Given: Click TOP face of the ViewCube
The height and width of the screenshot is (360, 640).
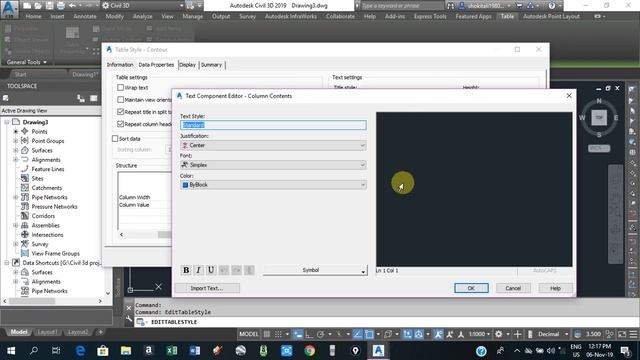Looking at the screenshot, I should point(599,118).
